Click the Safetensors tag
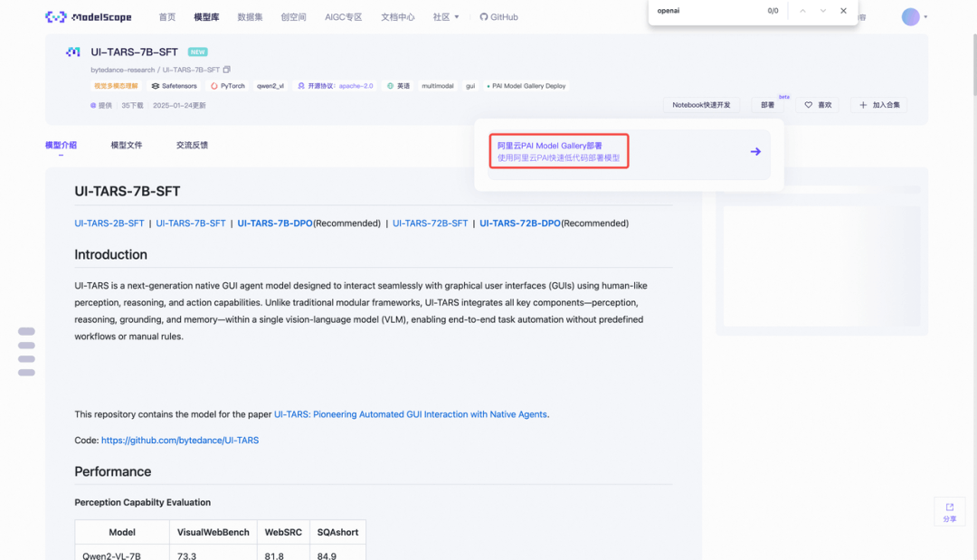The image size is (977, 560). tap(175, 86)
